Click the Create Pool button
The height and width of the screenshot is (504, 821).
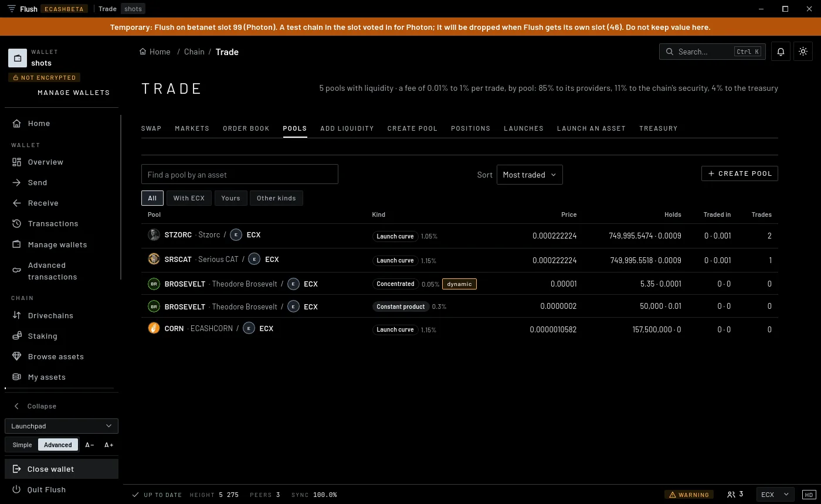tap(739, 173)
